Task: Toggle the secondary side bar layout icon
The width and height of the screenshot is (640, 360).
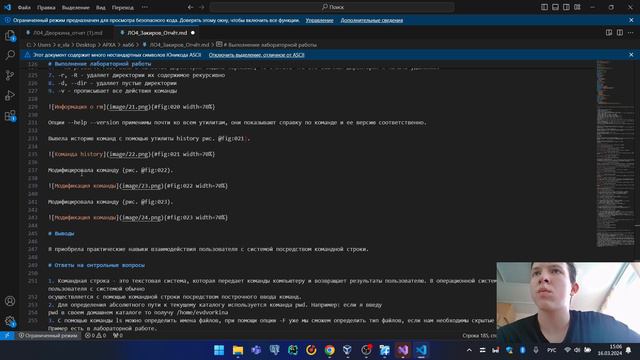Action: point(566,7)
